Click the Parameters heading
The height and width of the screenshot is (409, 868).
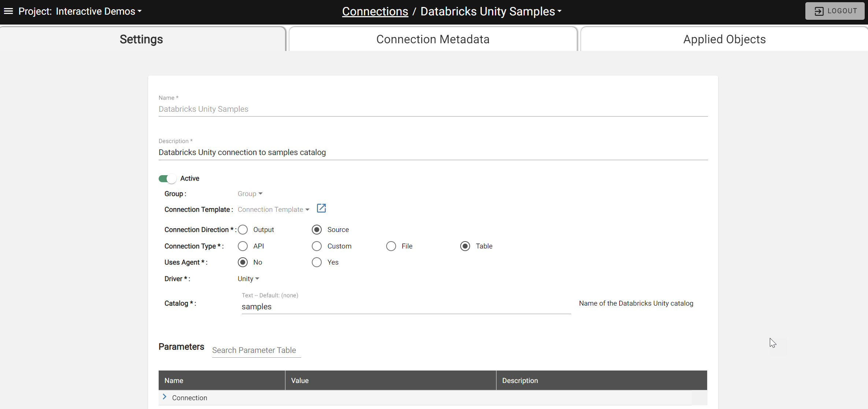(181, 347)
